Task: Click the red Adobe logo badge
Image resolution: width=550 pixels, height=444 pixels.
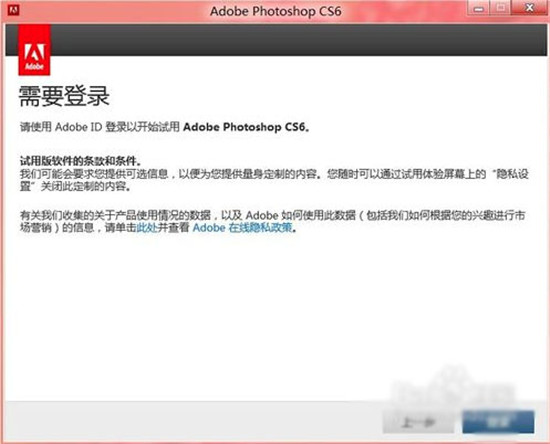Action: 34,50
